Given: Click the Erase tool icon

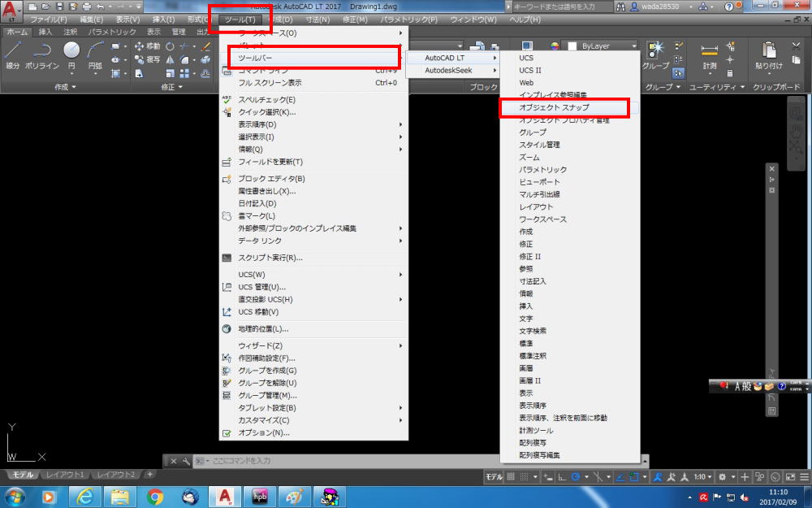Looking at the screenshot, I should (x=205, y=46).
